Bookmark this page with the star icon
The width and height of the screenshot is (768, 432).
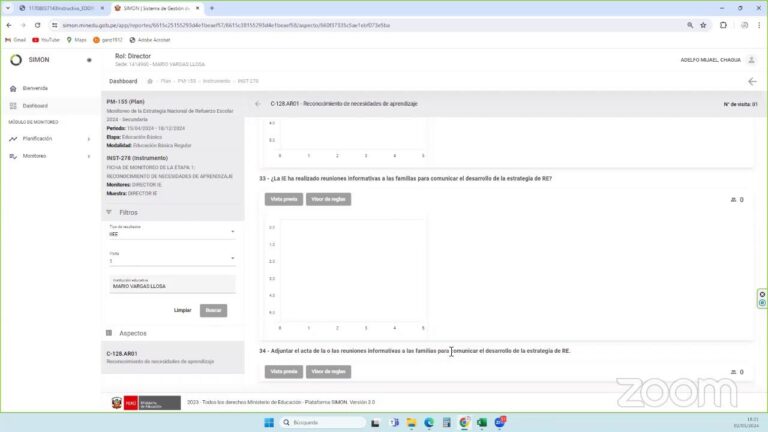(x=703, y=25)
